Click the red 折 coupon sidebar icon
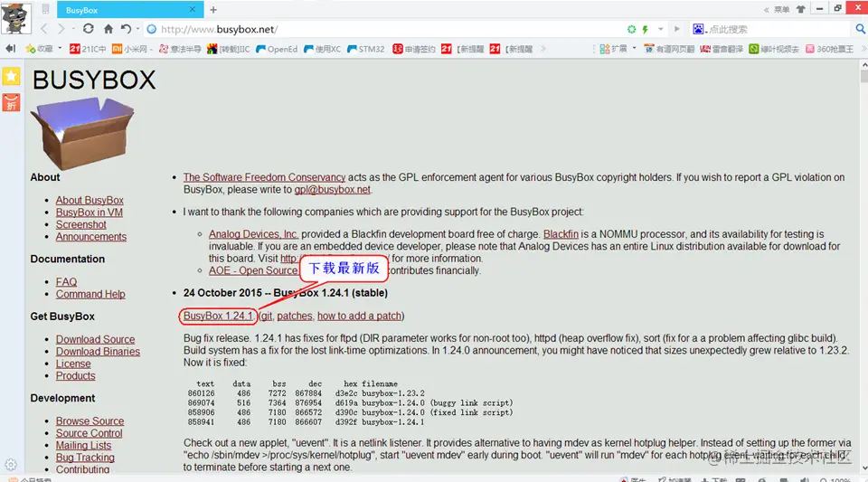 11,102
